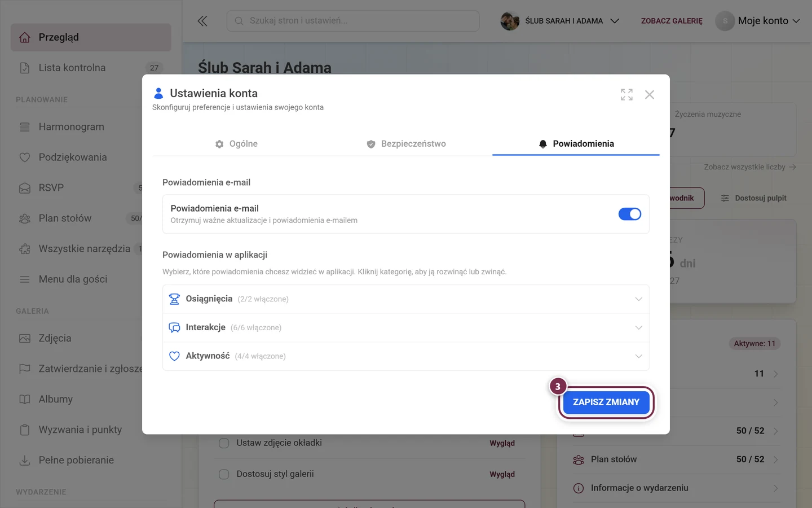Click the Dostosuj pulpit button
This screenshot has height=508, width=812.
[x=753, y=198]
